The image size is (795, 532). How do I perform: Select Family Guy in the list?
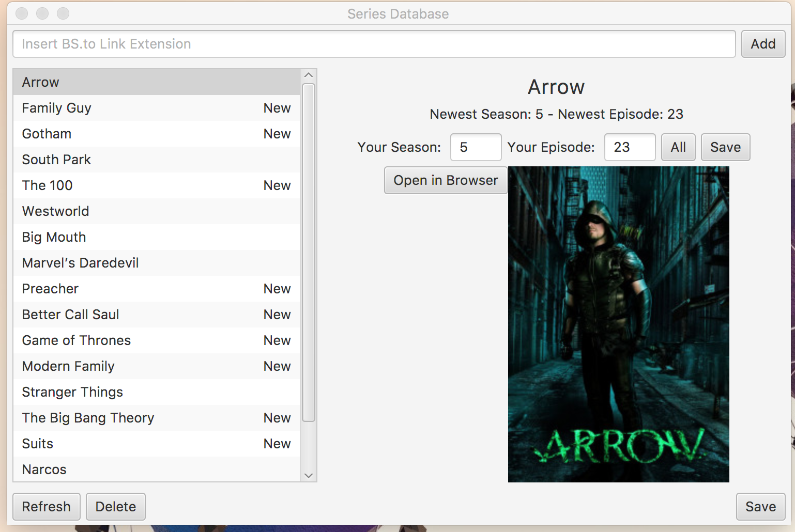tap(157, 108)
